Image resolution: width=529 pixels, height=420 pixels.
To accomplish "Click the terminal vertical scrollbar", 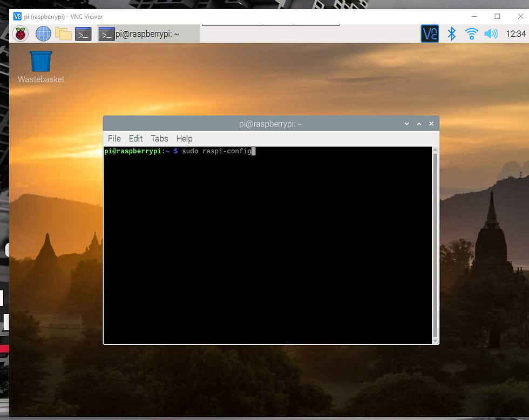I will (435, 245).
